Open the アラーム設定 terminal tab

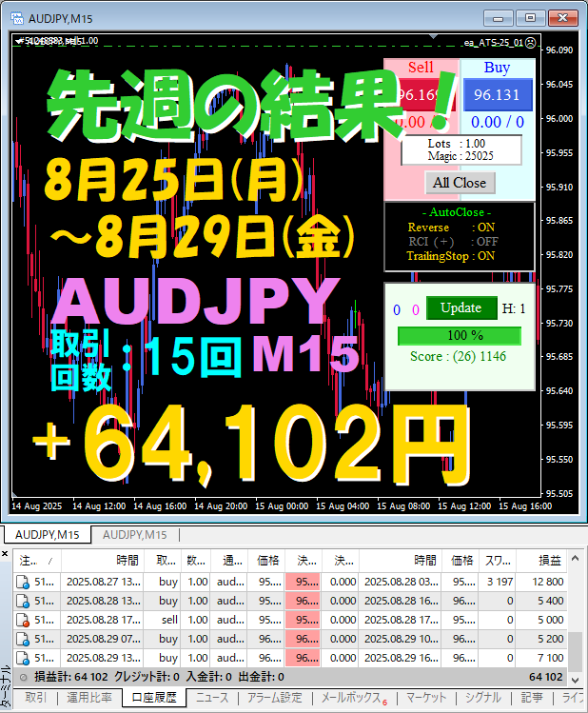click(274, 698)
